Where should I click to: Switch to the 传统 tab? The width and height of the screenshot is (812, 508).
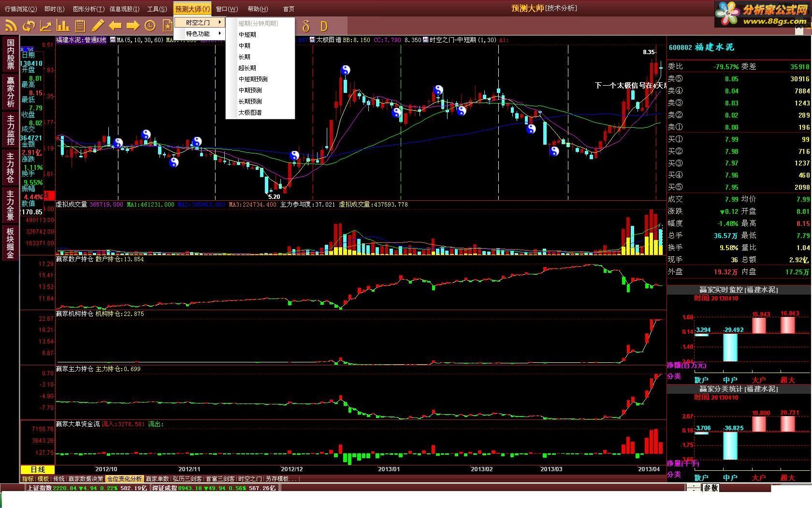58,478
